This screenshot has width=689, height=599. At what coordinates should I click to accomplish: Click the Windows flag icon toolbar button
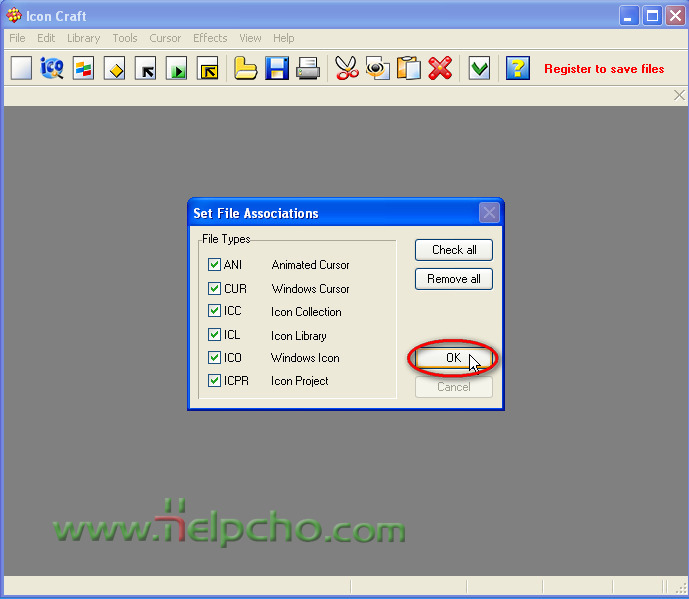tap(83, 69)
